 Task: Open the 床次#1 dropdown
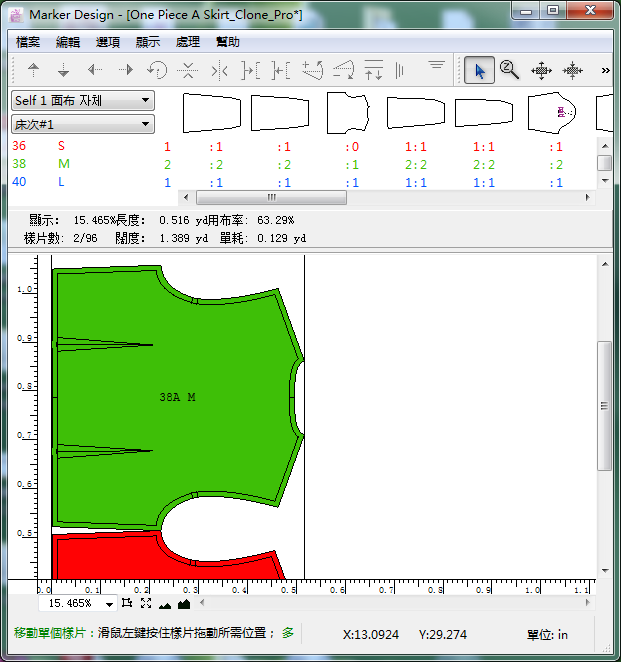click(82, 124)
